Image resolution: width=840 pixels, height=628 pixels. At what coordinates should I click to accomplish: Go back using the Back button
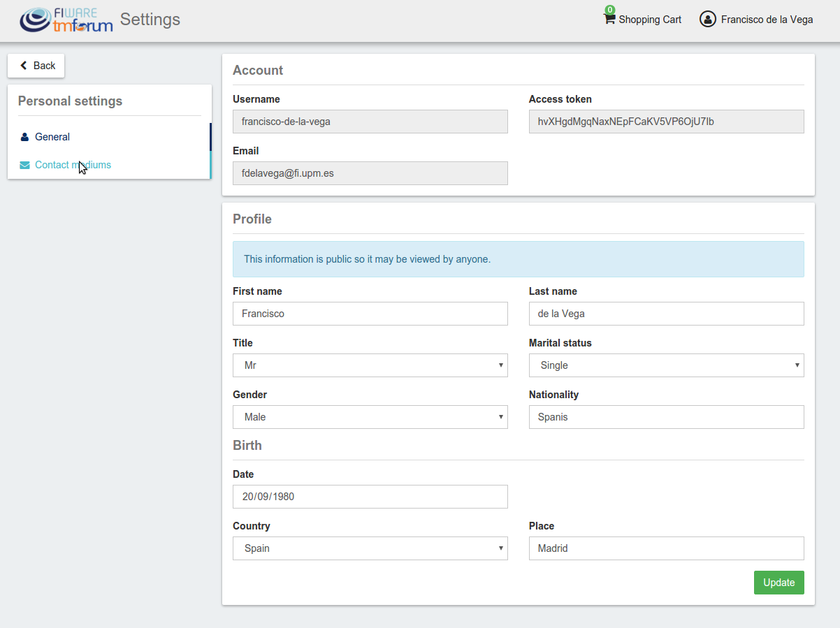(36, 66)
